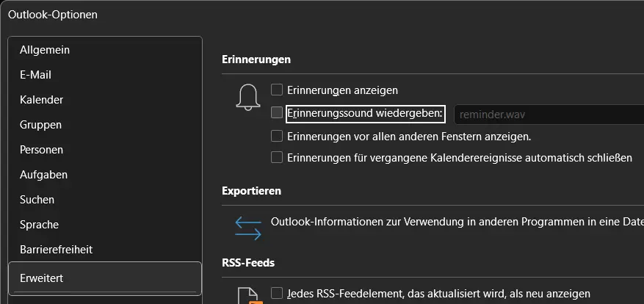Check 'Jedes RSS-Feedelement' as new option
This screenshot has width=644, height=304.
click(x=277, y=294)
